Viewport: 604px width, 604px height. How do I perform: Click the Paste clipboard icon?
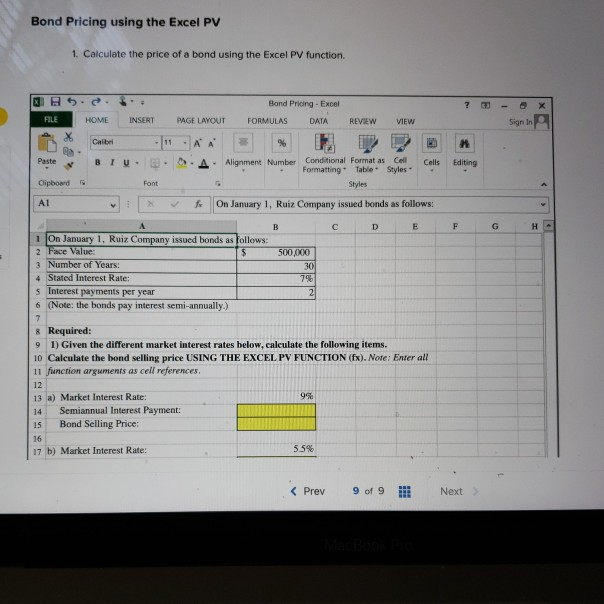[x=47, y=143]
